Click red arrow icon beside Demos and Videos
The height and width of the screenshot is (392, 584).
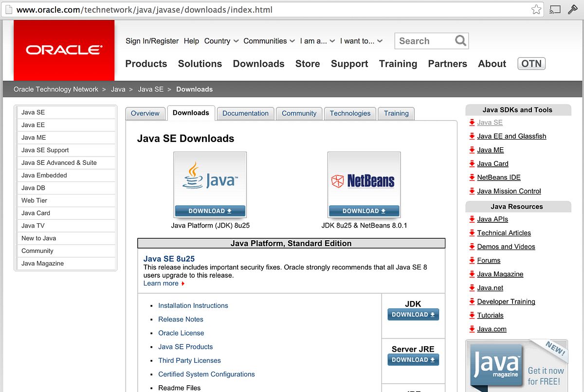472,247
